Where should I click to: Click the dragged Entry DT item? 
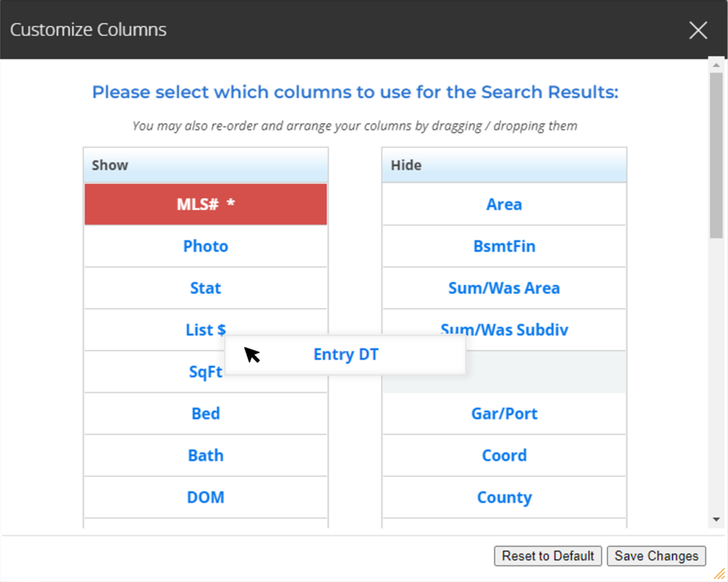346,354
